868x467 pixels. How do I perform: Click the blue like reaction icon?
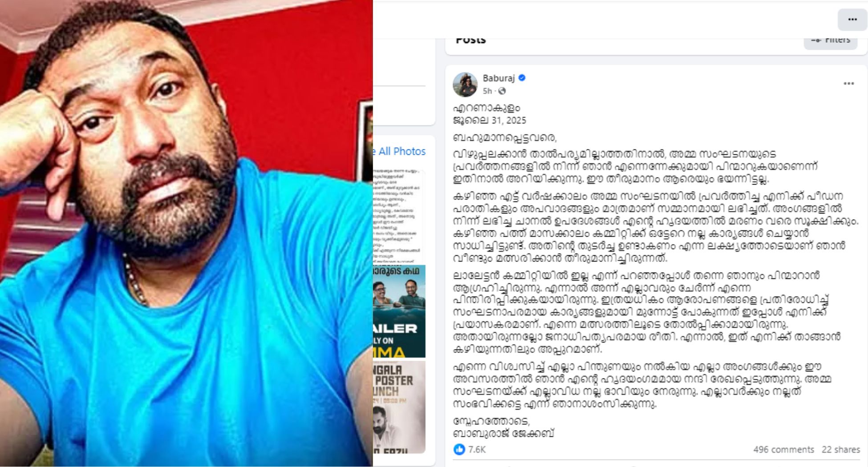click(459, 449)
